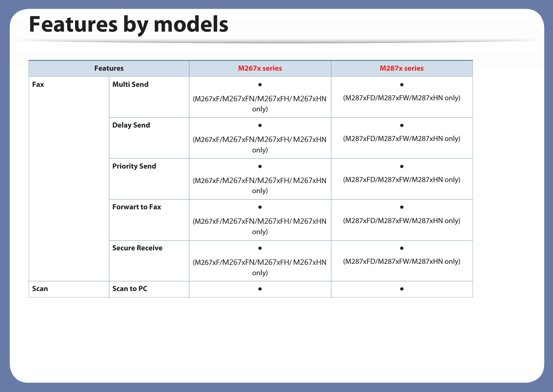
Task: Select M287x model note in Forwart to Fax row
Action: tap(402, 221)
